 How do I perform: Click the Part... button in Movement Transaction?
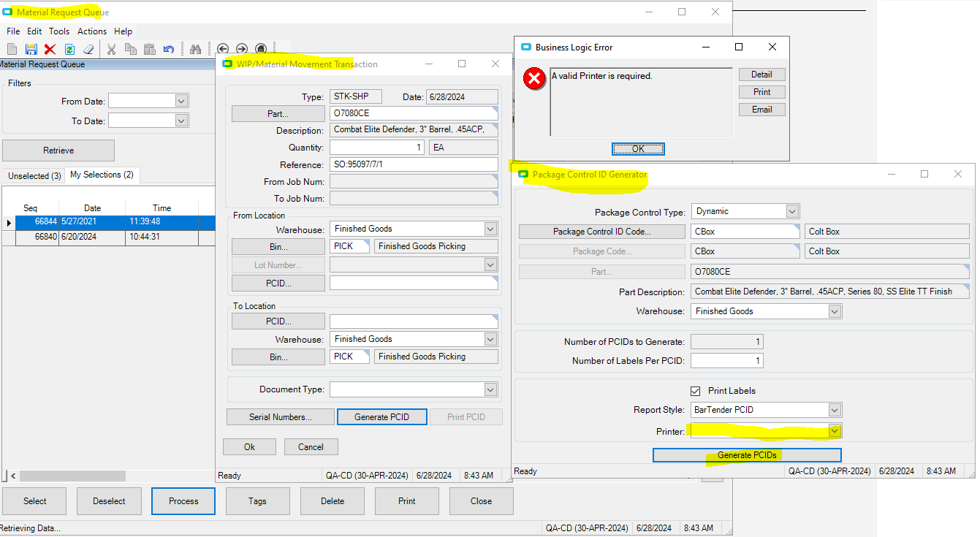click(278, 114)
